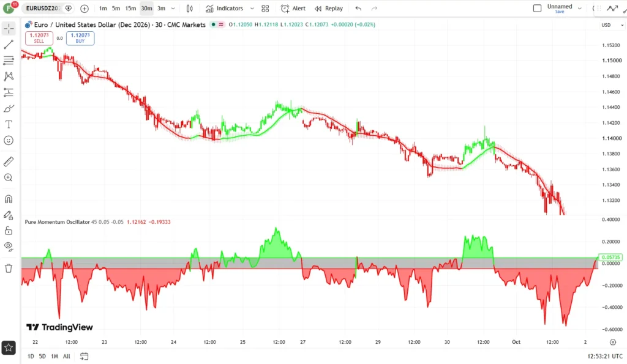Open time axis settings gear icon
The image size is (627, 364).
612,342
